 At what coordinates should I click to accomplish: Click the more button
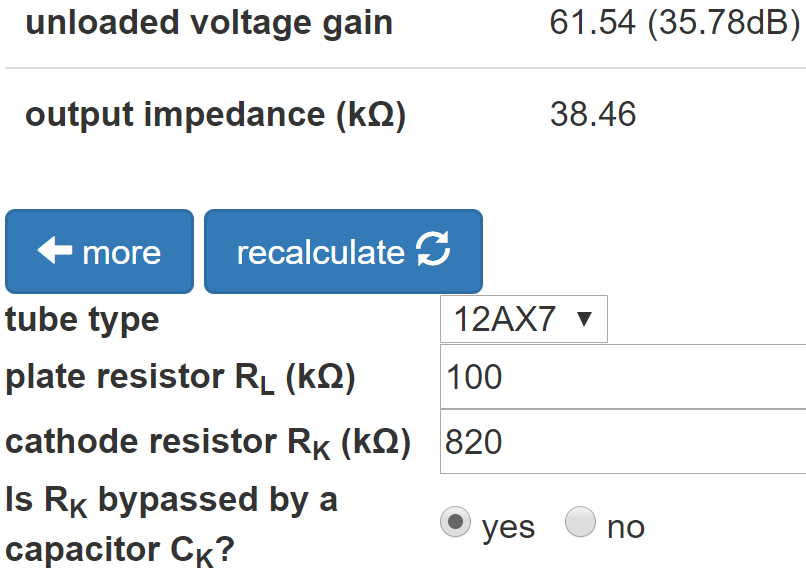click(99, 251)
